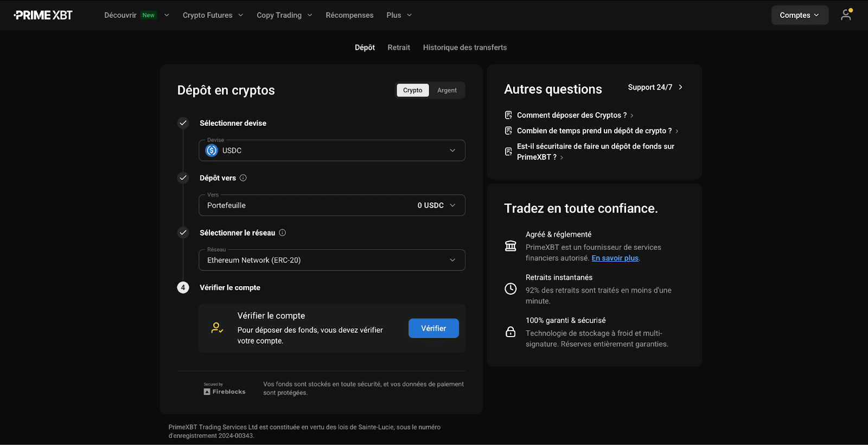Click document icon beside Comment déposer des Cryptos
Image resolution: width=868 pixels, height=445 pixels.
tap(508, 115)
